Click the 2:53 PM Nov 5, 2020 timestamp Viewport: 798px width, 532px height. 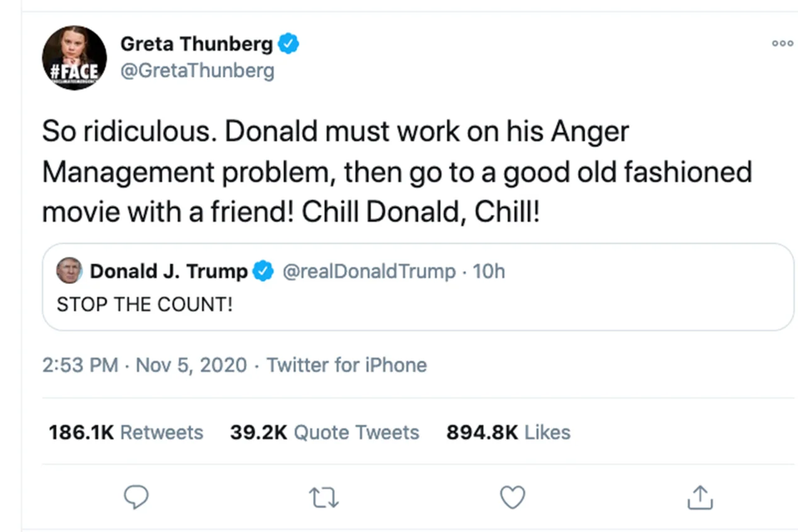pos(145,365)
